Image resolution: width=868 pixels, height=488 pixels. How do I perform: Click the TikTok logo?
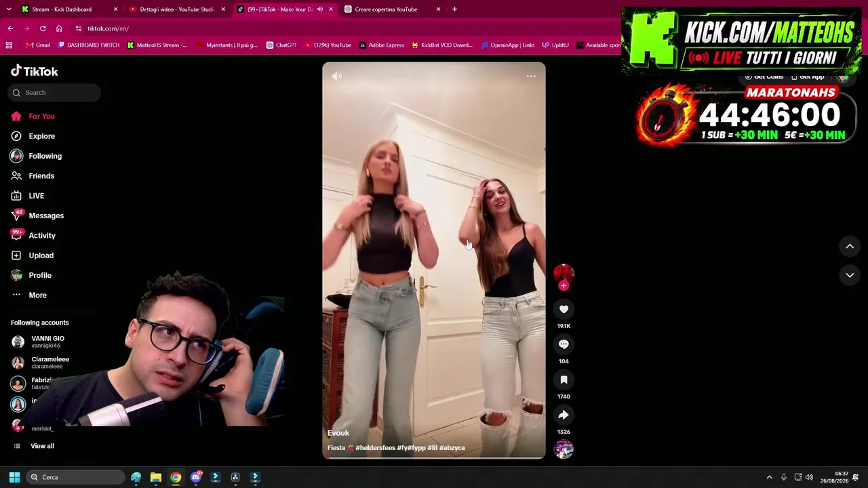pos(35,71)
